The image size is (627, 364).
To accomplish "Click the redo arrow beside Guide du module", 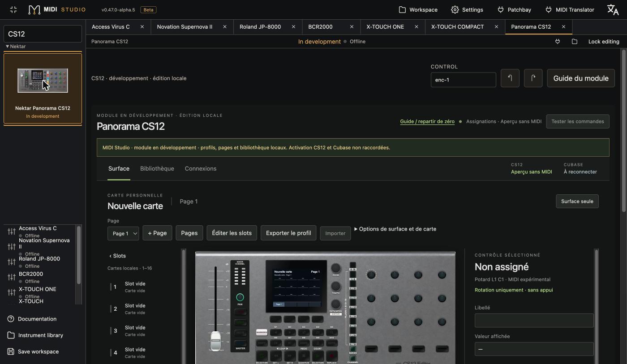I will click(533, 78).
